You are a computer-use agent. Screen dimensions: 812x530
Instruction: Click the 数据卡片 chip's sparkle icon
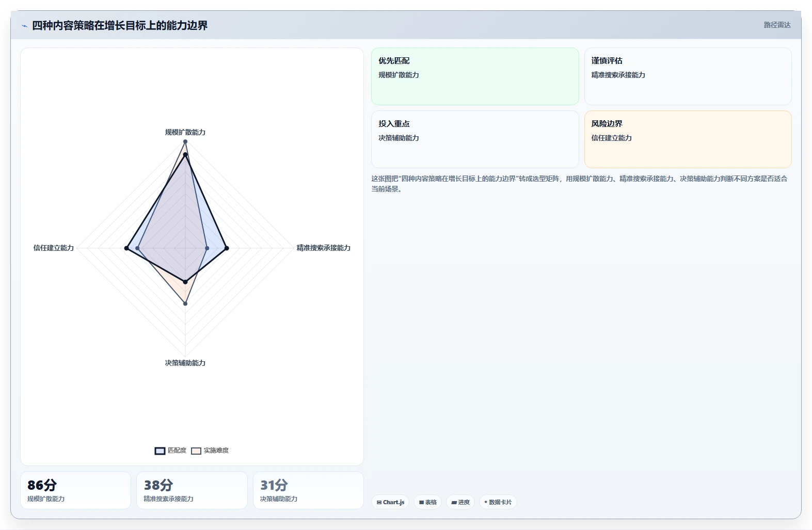486,502
